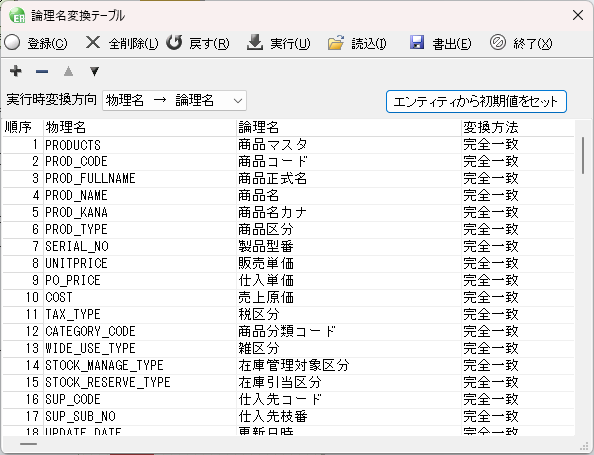Select the PROD_KANA cell
Viewport: 594px width, 455px height.
pos(139,213)
